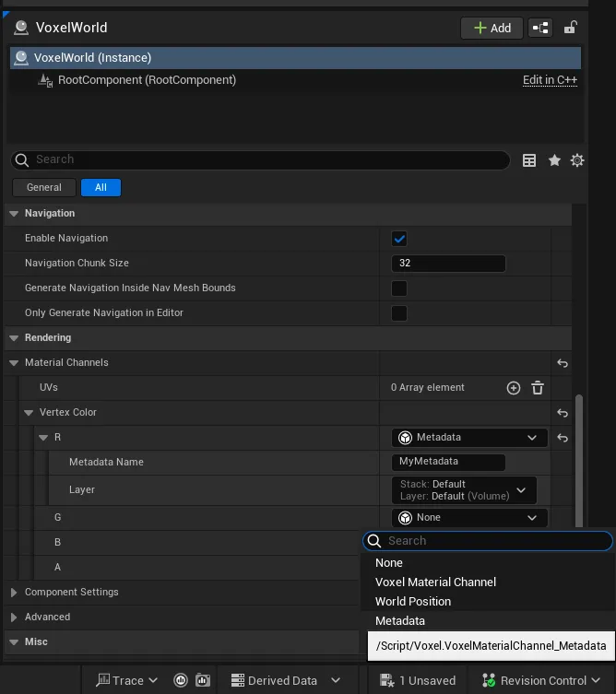Click the Edit in C++ link
This screenshot has height=694, width=616.
click(x=550, y=80)
